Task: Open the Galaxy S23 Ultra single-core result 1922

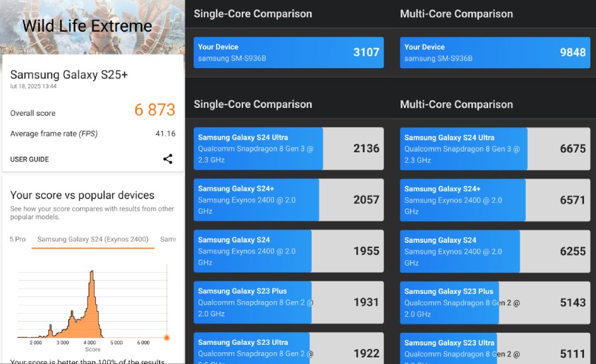Action: [x=288, y=347]
